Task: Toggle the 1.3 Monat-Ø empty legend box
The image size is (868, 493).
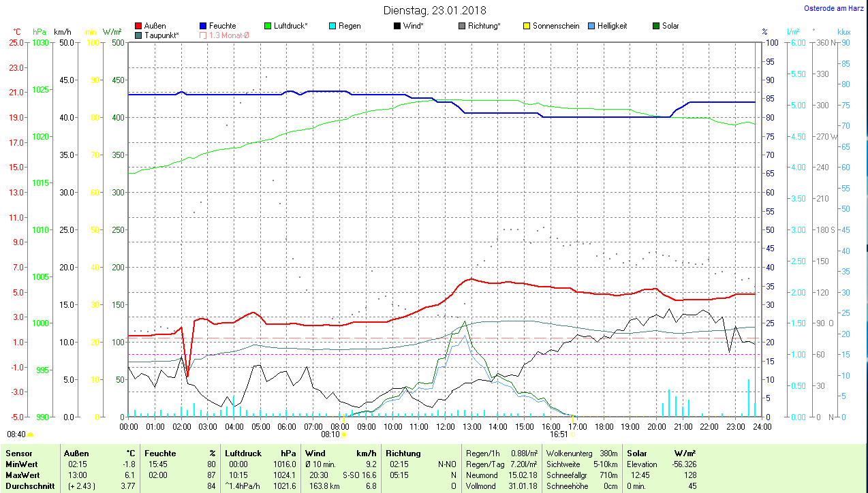Action: (204, 35)
